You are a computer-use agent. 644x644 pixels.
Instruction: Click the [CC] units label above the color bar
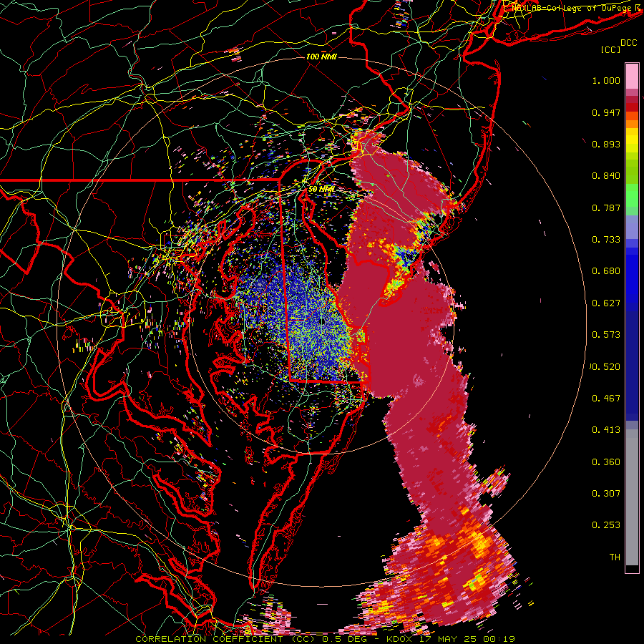(x=610, y=49)
